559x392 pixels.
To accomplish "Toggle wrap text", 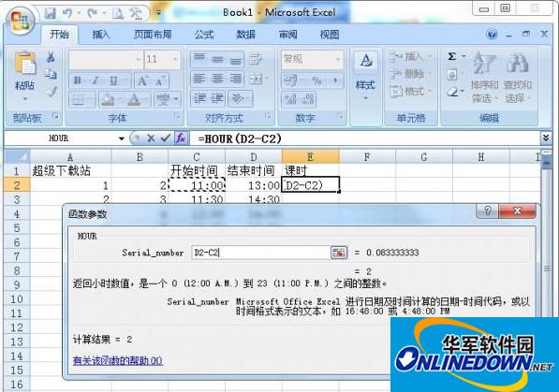I will point(256,59).
